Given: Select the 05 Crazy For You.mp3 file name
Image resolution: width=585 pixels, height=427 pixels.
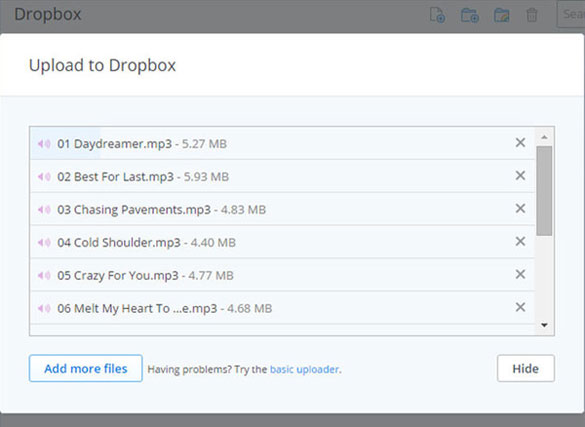Looking at the screenshot, I should coord(118,275).
